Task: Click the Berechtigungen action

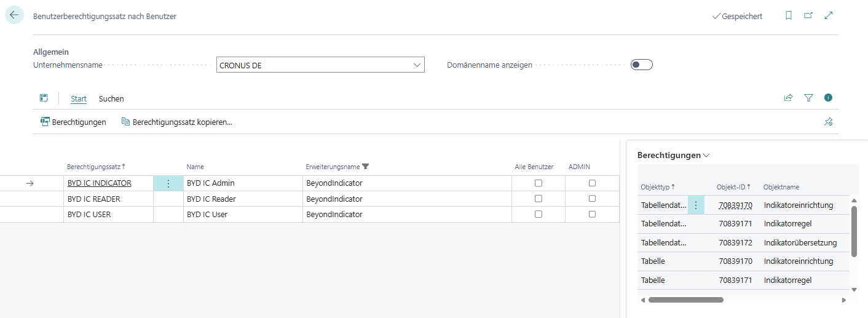Action: pyautogui.click(x=73, y=122)
